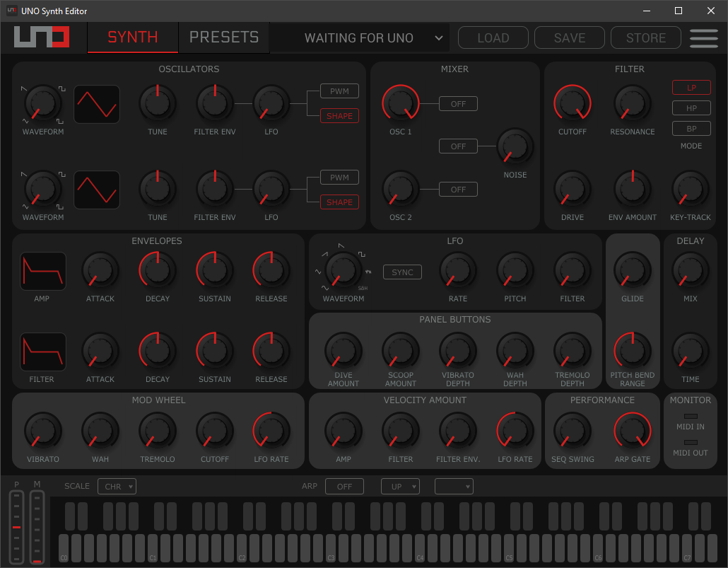Select BP filter mode
Screen dimensions: 728x568
[691, 128]
